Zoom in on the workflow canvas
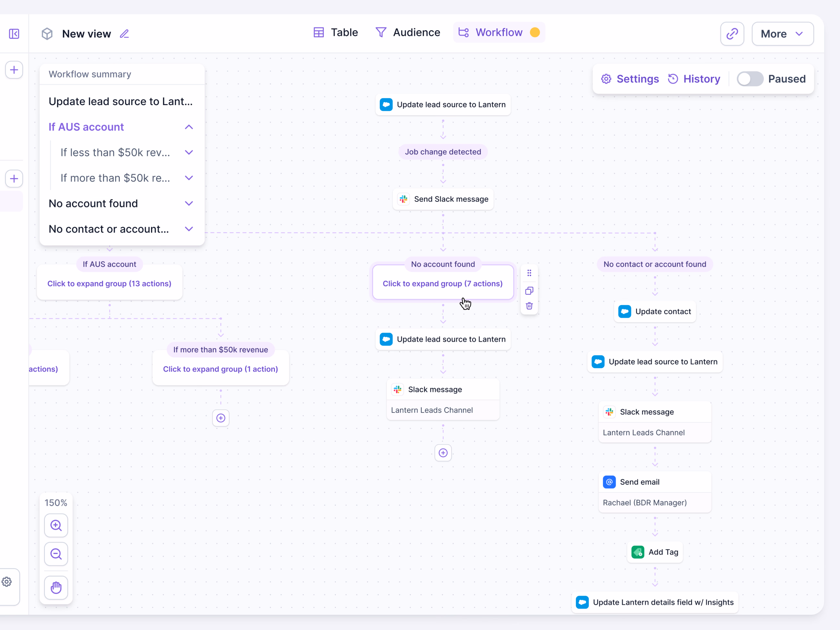This screenshot has width=840, height=630. 56,525
